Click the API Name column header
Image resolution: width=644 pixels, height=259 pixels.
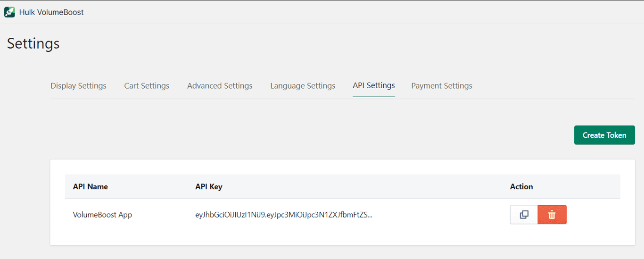point(91,187)
